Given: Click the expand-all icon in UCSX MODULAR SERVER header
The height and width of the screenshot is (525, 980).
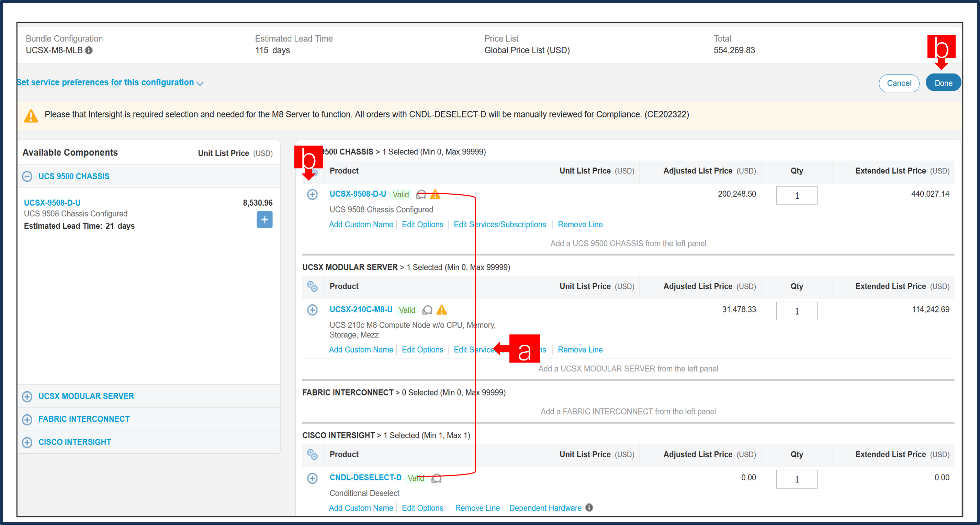Looking at the screenshot, I should point(312,286).
